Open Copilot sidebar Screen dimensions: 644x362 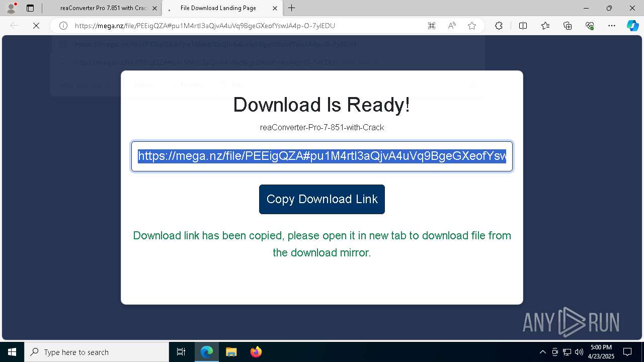[x=632, y=26]
